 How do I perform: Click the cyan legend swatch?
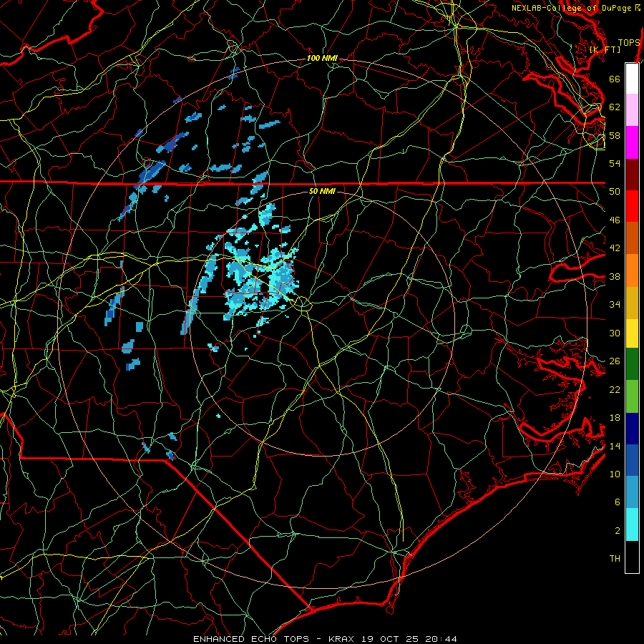tap(632, 525)
